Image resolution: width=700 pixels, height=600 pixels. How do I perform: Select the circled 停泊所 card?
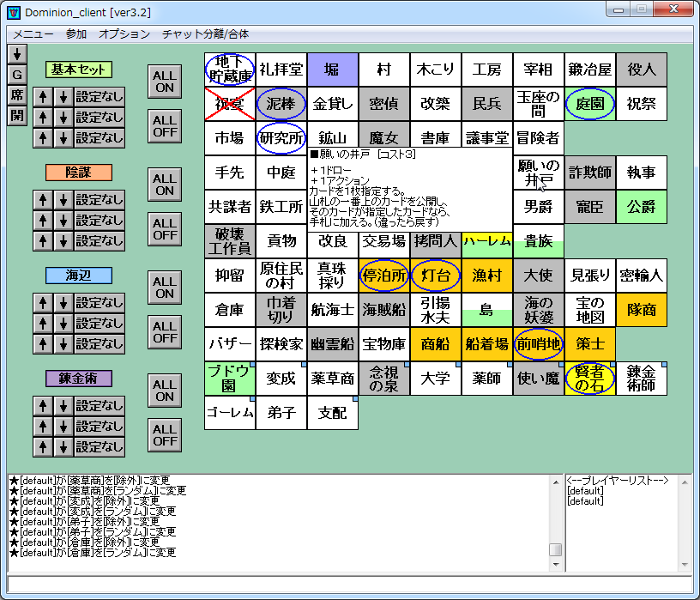[383, 276]
